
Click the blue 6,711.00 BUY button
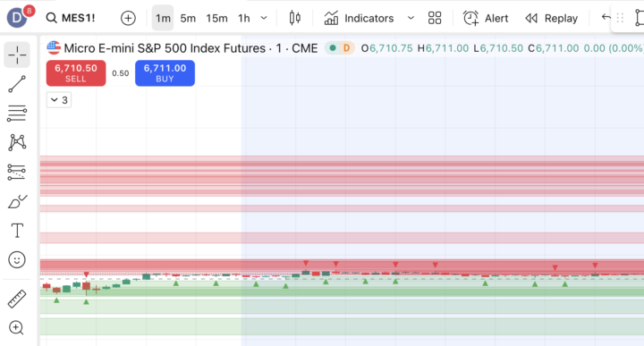pos(165,73)
